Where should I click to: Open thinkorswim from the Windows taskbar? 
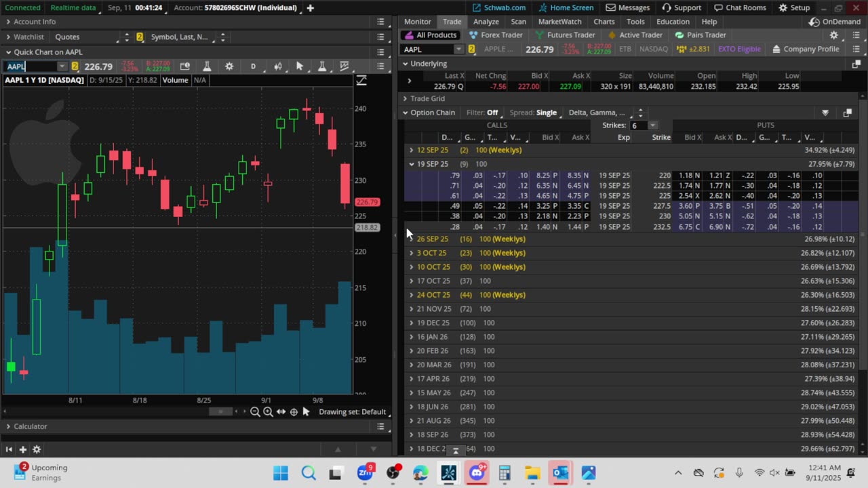point(449,472)
